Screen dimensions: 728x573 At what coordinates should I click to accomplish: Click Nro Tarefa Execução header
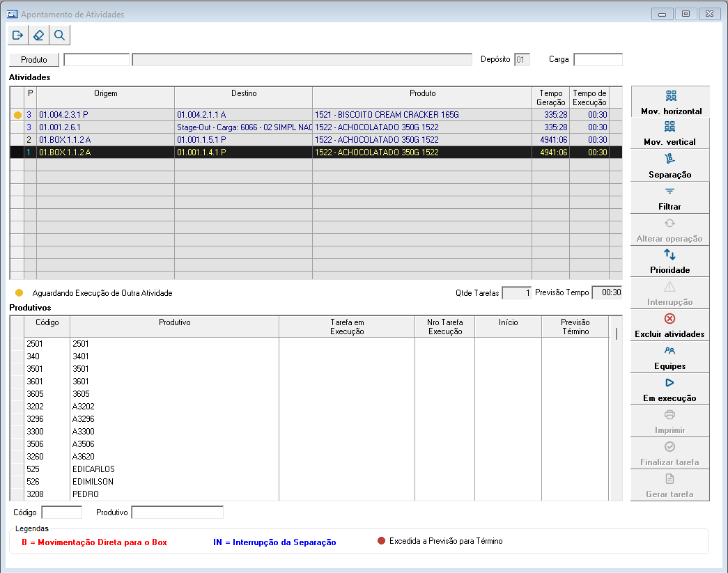[x=444, y=327]
